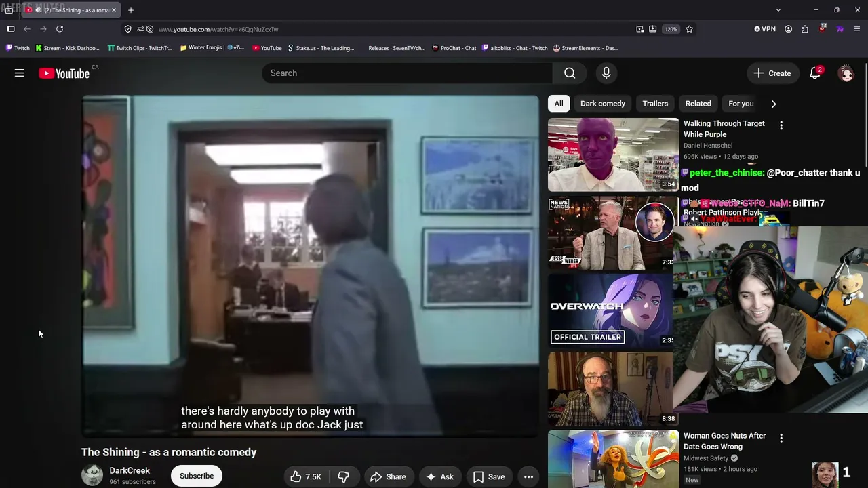The width and height of the screenshot is (868, 488).
Task: Click the Create button in YouTube header
Action: coord(772,73)
